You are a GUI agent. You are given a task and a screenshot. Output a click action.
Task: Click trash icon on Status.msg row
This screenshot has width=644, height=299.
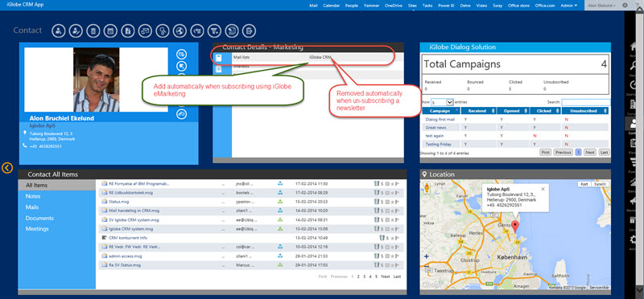[376, 202]
